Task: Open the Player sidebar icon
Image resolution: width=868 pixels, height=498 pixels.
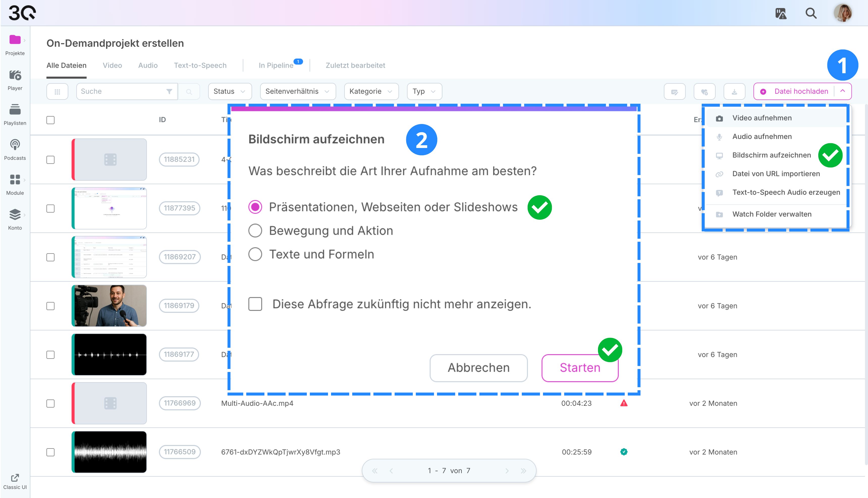Action: 15,76
